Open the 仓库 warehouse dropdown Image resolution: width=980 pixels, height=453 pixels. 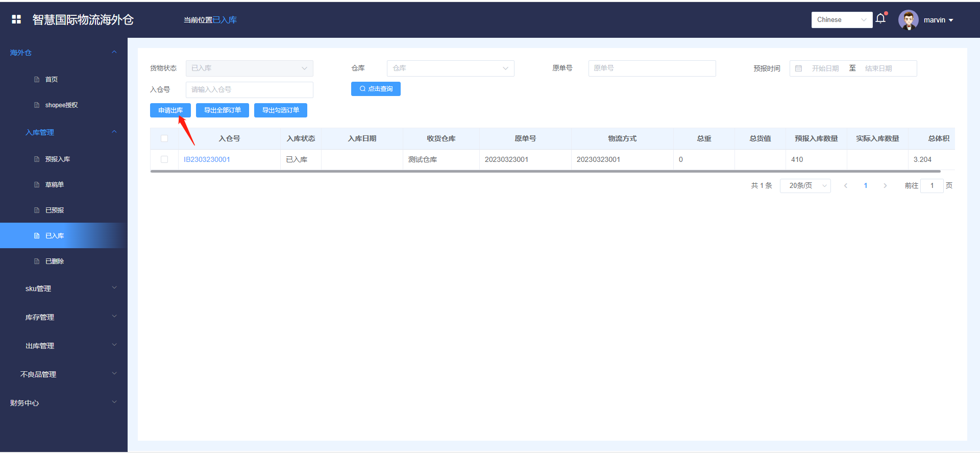pyautogui.click(x=450, y=68)
